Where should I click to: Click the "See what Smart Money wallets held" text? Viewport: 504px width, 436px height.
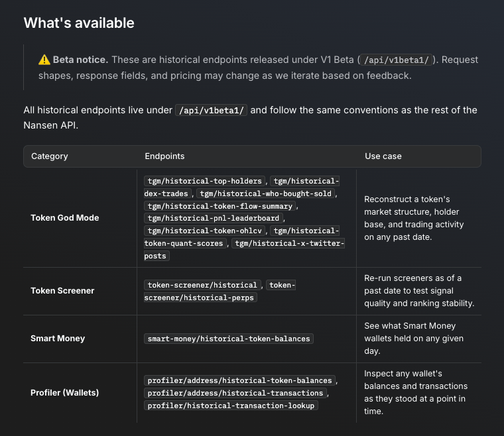click(414, 339)
